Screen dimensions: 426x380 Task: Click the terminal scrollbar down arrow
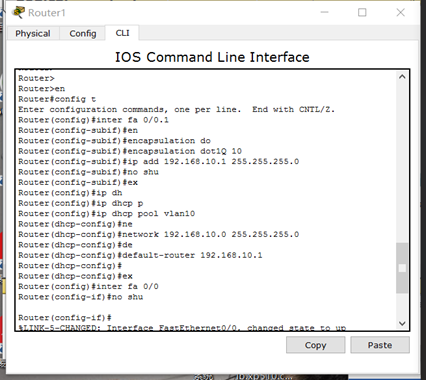click(x=402, y=323)
